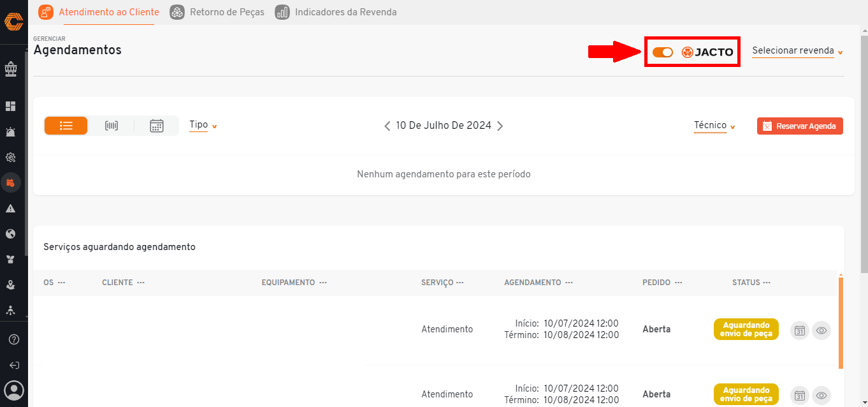Open the AGENDAMENTO column options
The height and width of the screenshot is (407, 868).
[569, 283]
